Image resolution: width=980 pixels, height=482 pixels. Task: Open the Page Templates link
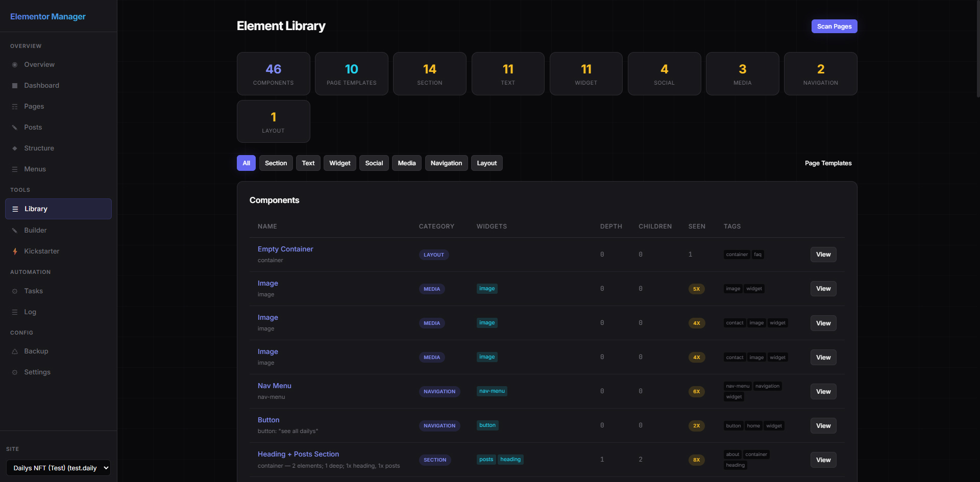pos(828,163)
